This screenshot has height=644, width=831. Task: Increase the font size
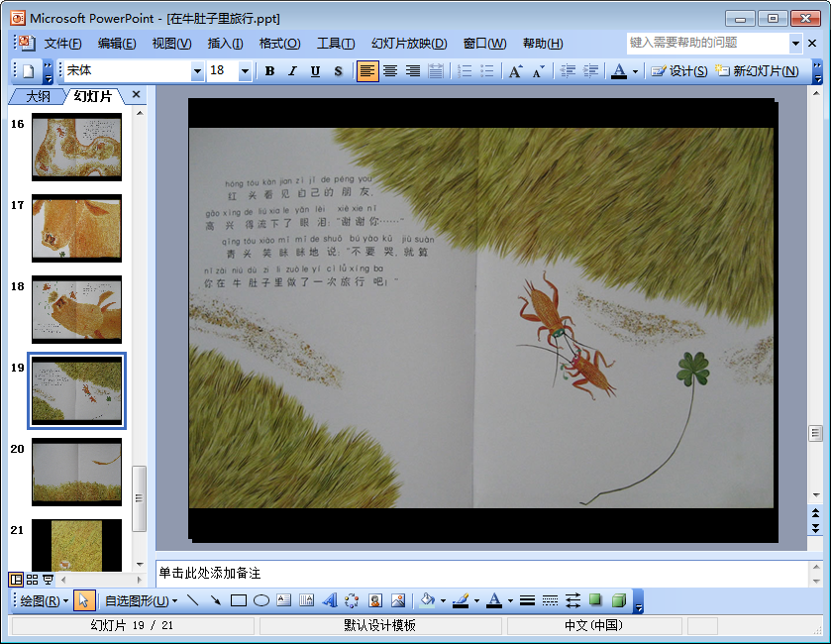[515, 71]
